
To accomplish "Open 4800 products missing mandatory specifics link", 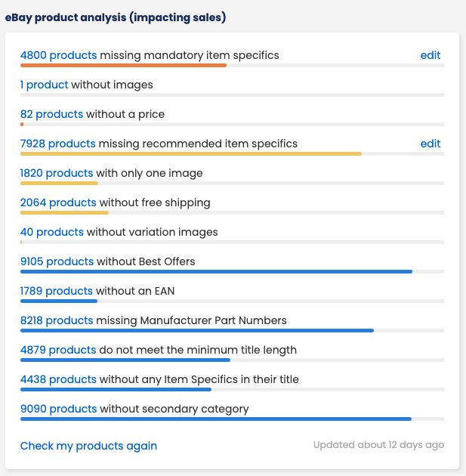I will [59, 55].
